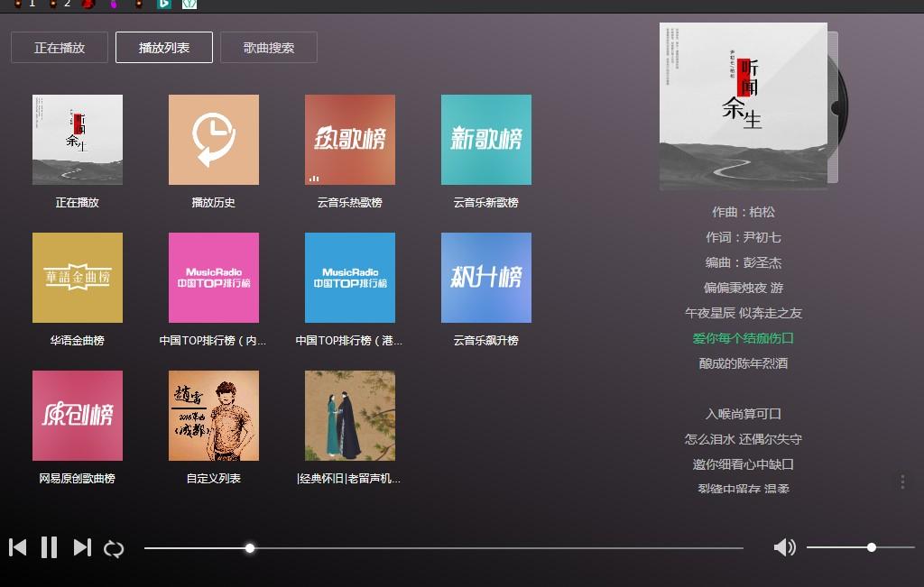Skip to the next track
This screenshot has width=924, height=587.
[x=82, y=547]
